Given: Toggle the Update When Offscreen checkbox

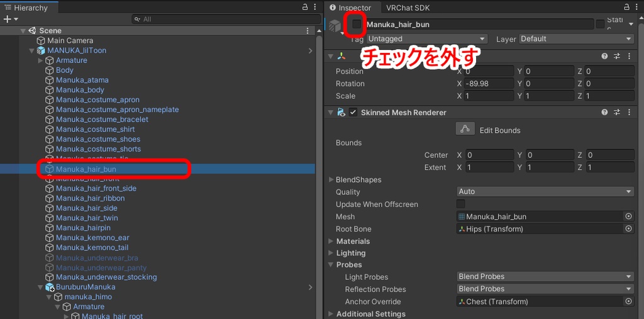Looking at the screenshot, I should [x=461, y=204].
